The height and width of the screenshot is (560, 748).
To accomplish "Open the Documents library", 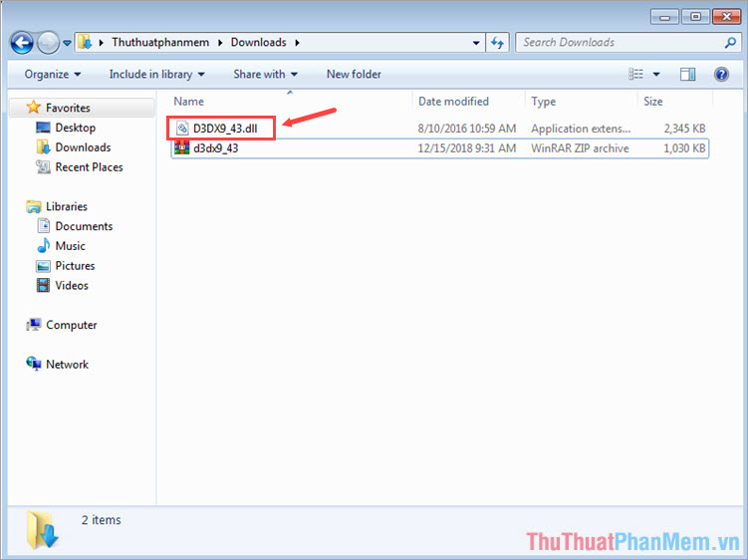I will pyautogui.click(x=84, y=226).
